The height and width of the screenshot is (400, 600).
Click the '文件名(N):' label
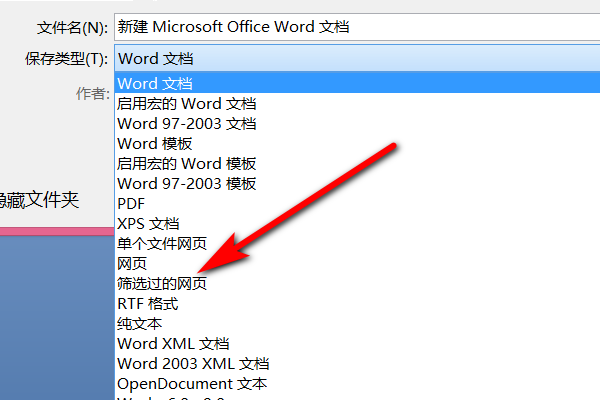click(x=72, y=28)
